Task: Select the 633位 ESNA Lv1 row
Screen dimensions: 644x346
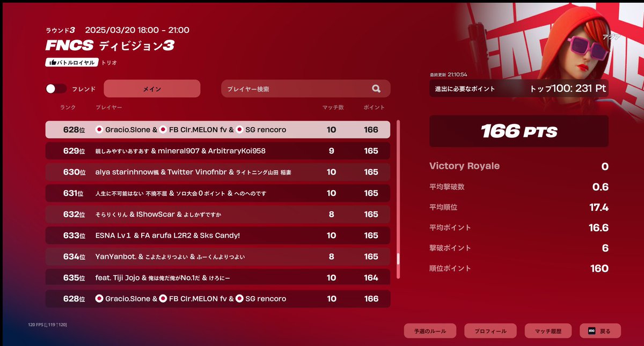Action: (x=217, y=235)
